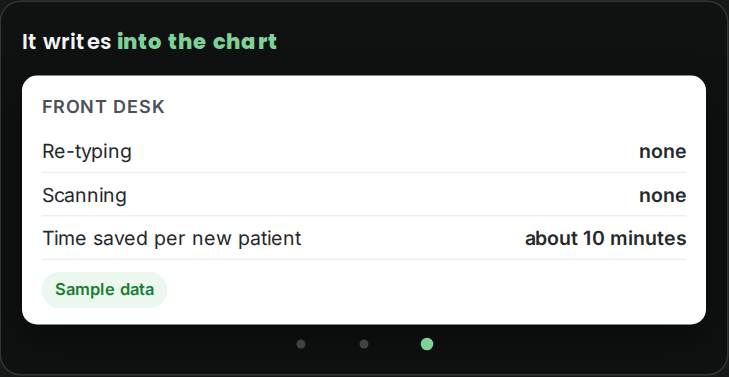Image resolution: width=729 pixels, height=377 pixels.
Task: Click the Re-typing row label
Action: coord(87,152)
